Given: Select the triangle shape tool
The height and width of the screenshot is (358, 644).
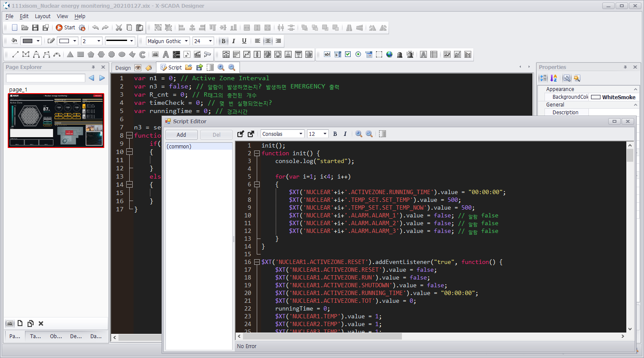Looking at the screenshot, I should (70, 54).
